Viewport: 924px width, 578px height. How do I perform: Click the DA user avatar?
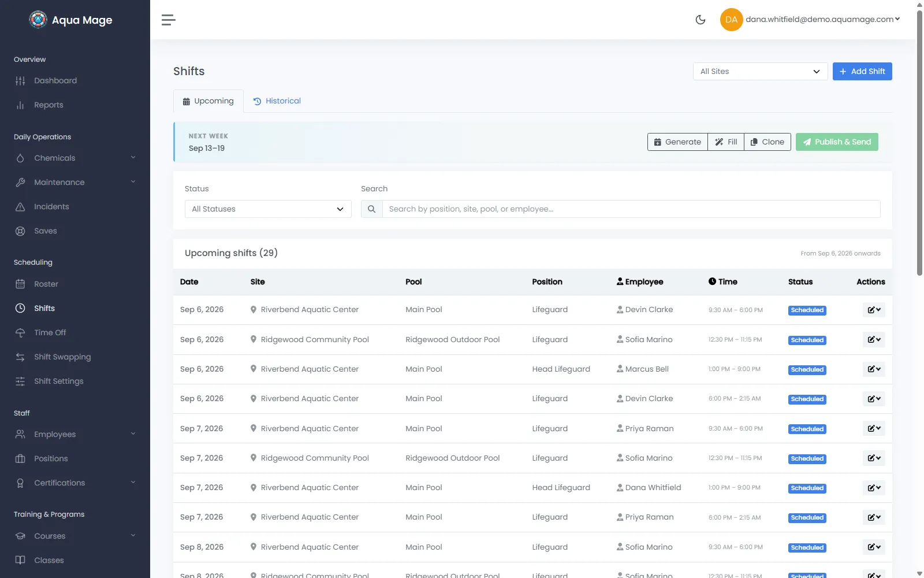731,20
